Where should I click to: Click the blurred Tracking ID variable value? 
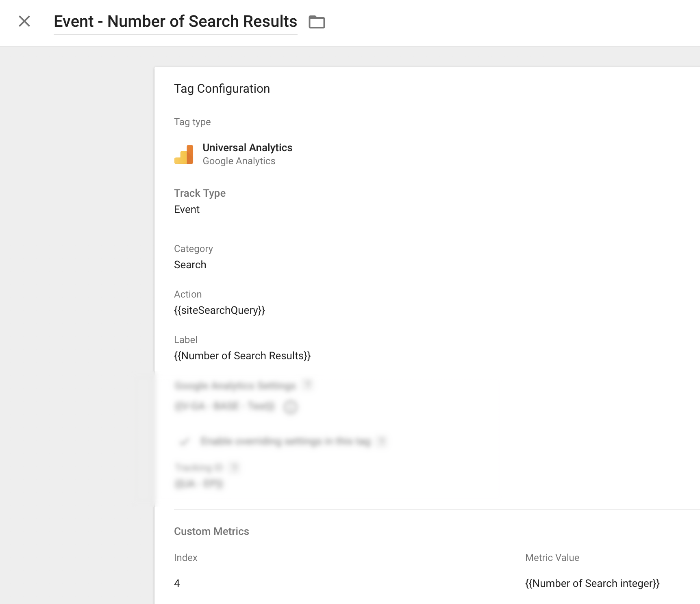[x=199, y=484]
